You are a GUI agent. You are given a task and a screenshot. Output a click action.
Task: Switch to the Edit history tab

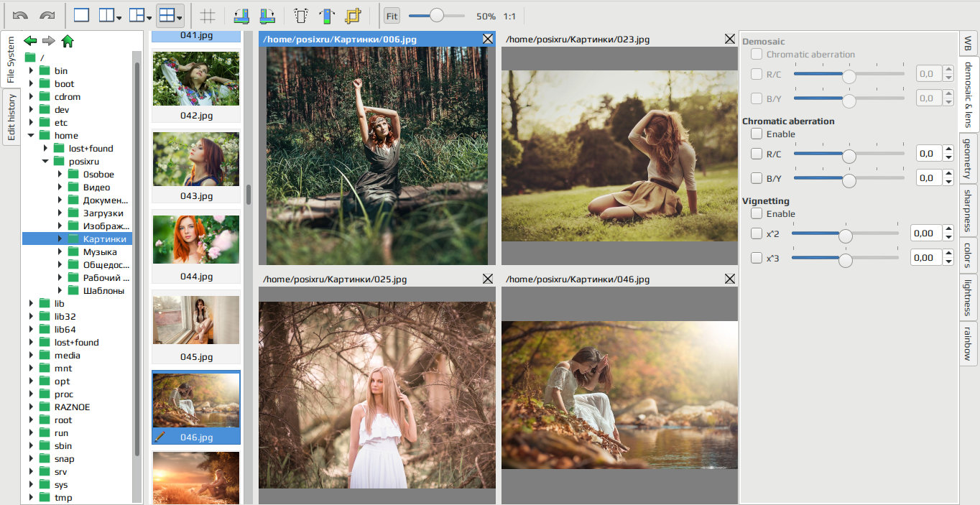pos(11,117)
